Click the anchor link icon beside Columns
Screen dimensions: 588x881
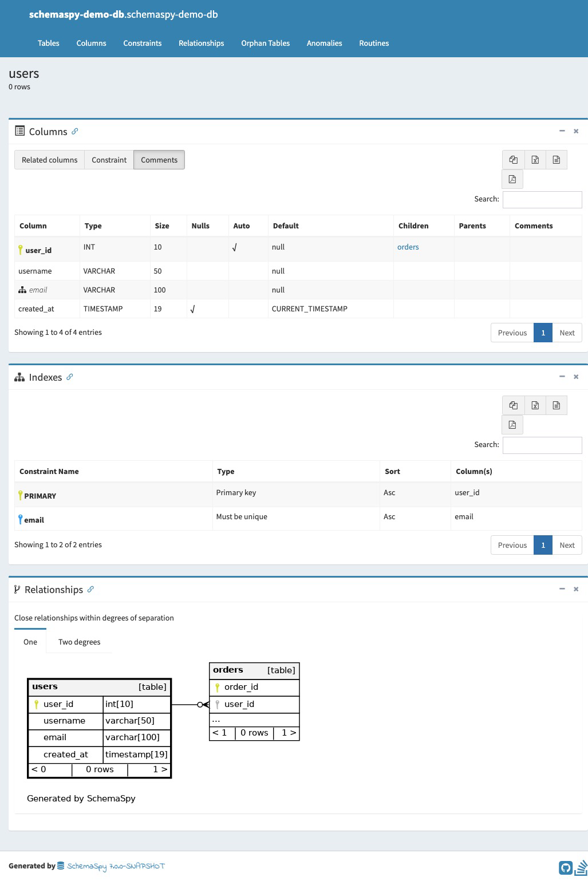click(75, 131)
